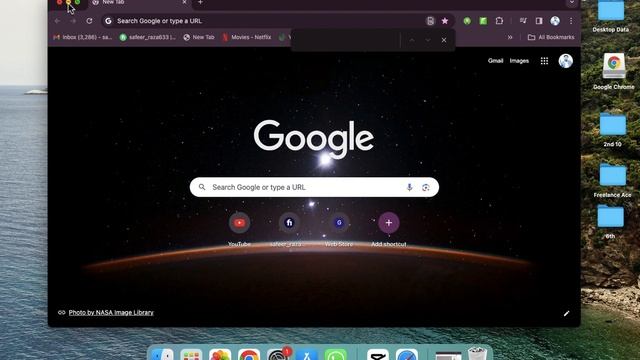
Task: Click Chrome icon in the Dock
Action: click(x=249, y=354)
